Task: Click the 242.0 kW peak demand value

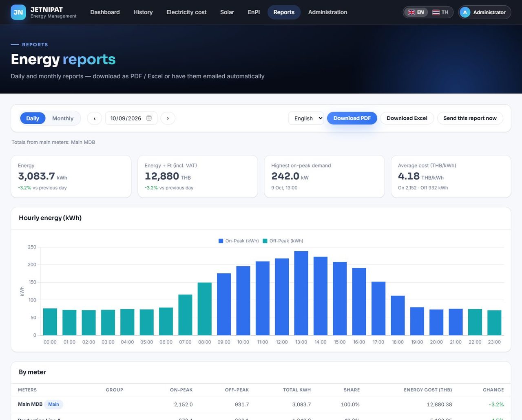Action: click(x=290, y=176)
